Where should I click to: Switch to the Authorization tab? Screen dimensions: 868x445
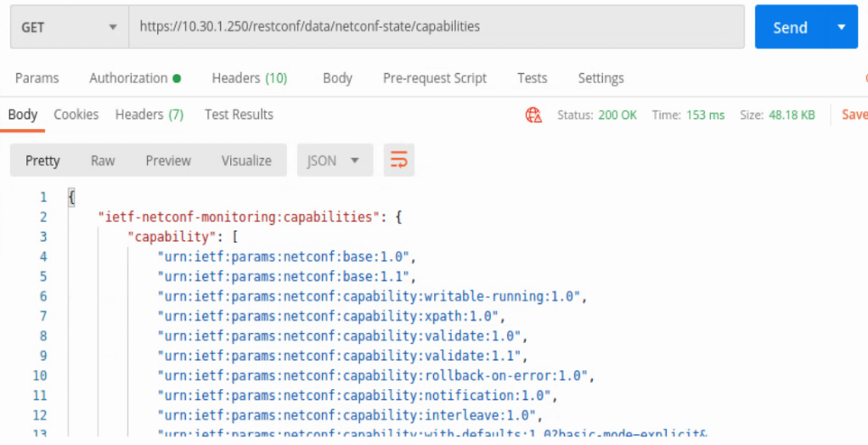134,78
